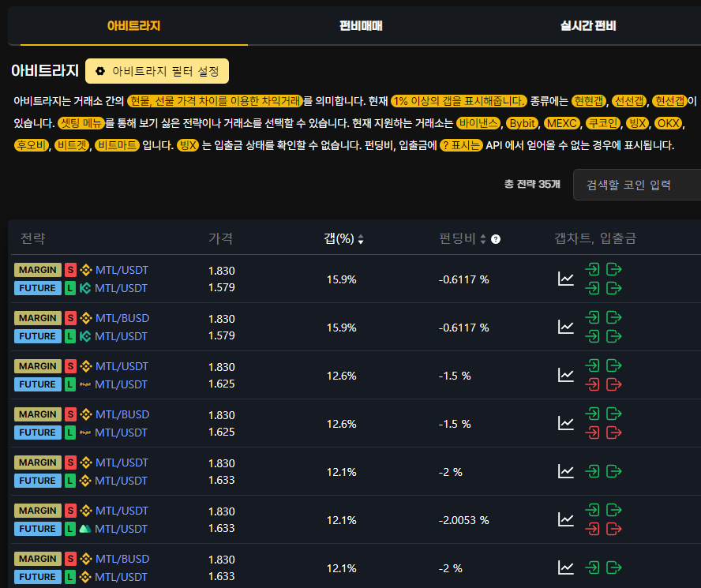
Task: Click the highlighted OKX exchange label
Action: coord(669,123)
